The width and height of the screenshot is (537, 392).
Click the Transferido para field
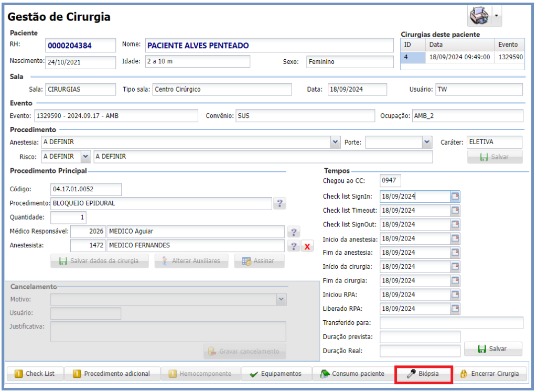pos(452,323)
